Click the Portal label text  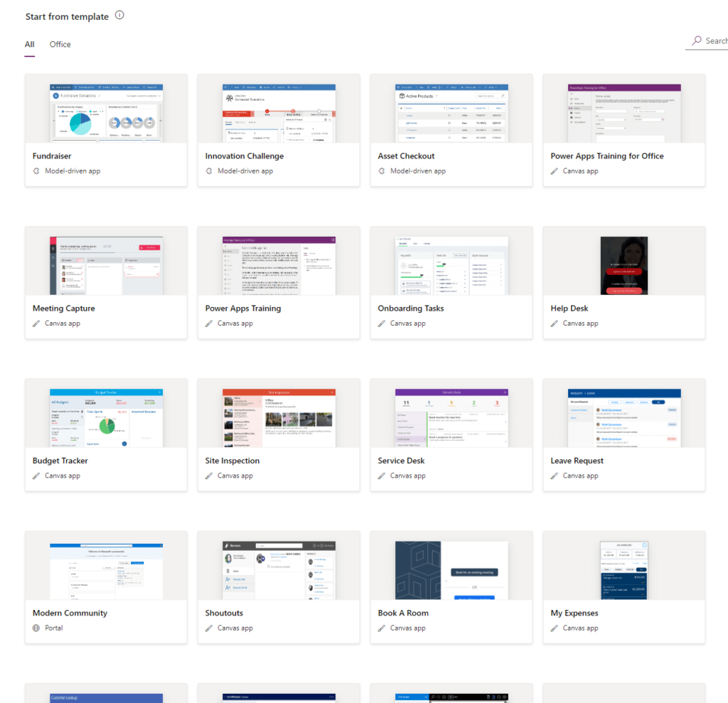[54, 628]
